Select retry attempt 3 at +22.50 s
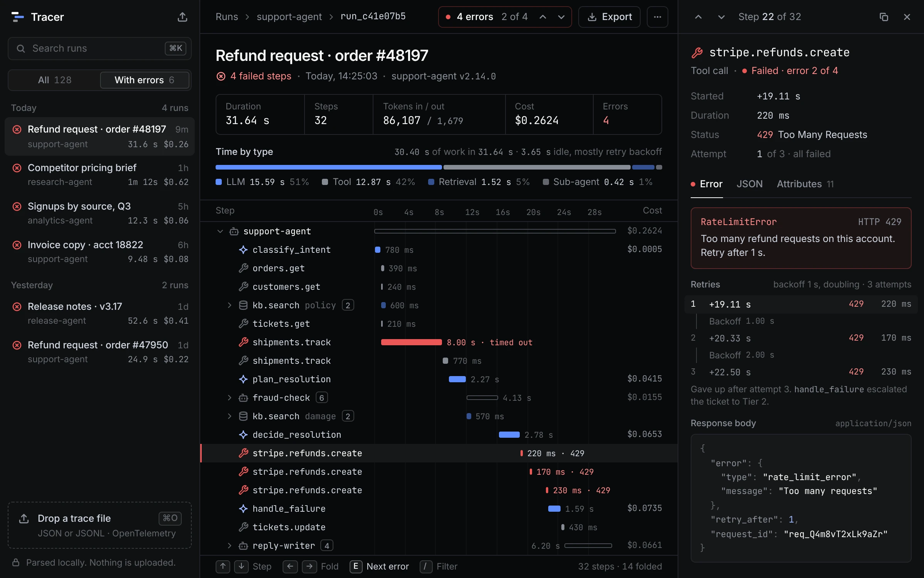Screen dimensions: 924x578 (x=801, y=372)
